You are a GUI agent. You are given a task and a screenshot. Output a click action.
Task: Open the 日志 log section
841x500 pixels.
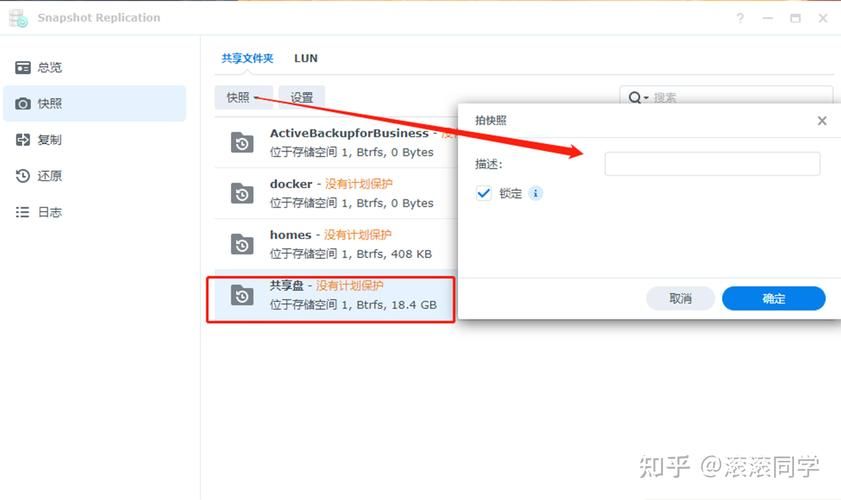point(94,212)
